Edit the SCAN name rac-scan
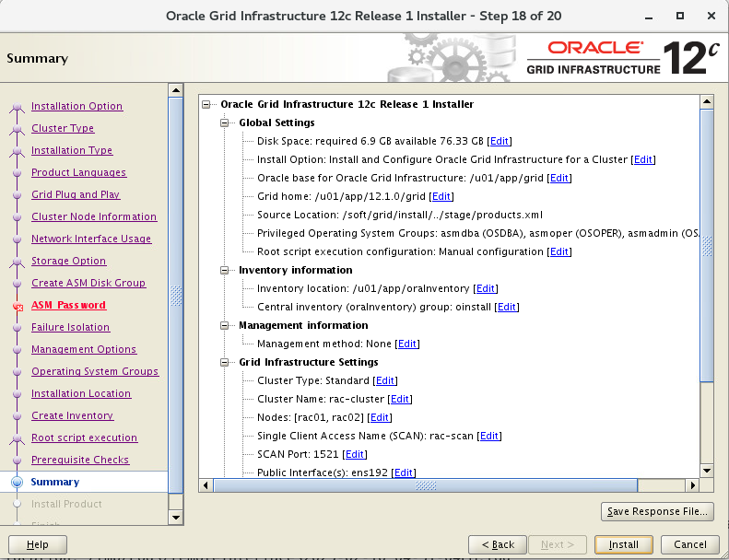This screenshot has width=729, height=560. (489, 436)
